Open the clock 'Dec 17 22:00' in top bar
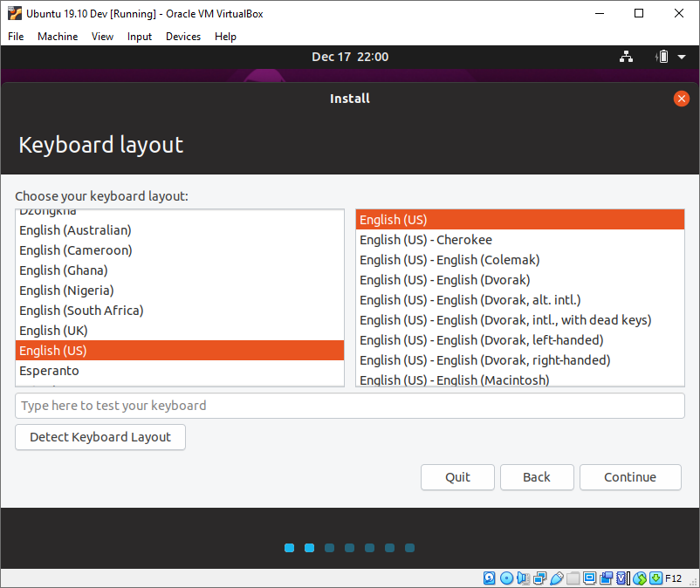Screen dimensions: 700x588 [x=350, y=57]
